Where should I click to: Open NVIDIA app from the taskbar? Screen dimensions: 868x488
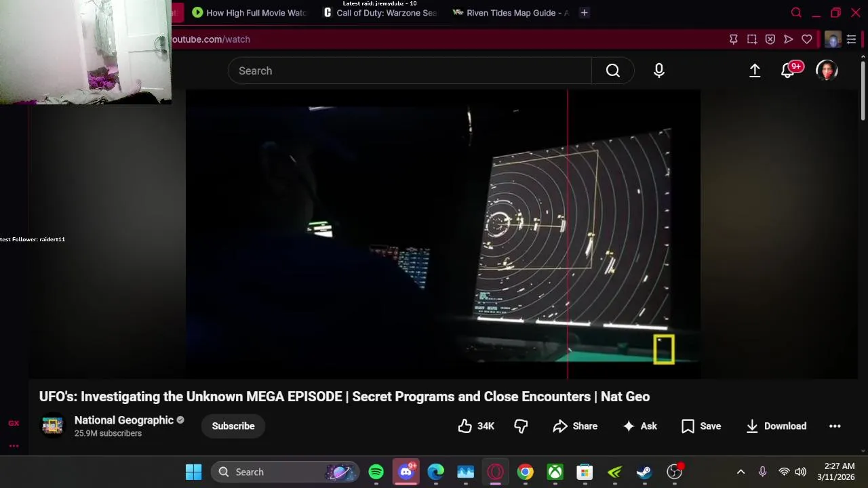point(614,472)
